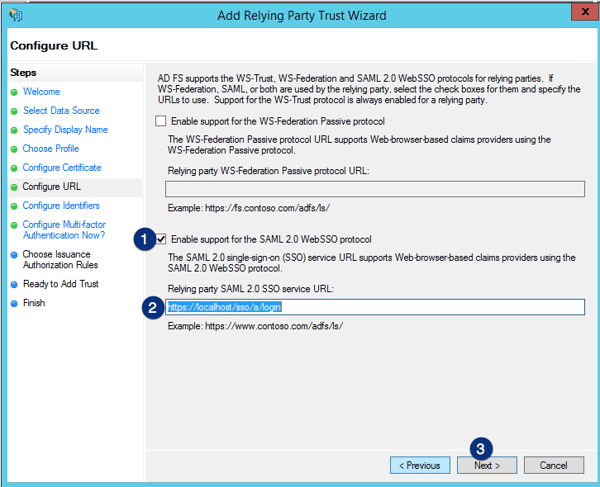This screenshot has height=487, width=600.
Task: Click the green bullet beside Configure URL
Action: point(14,187)
